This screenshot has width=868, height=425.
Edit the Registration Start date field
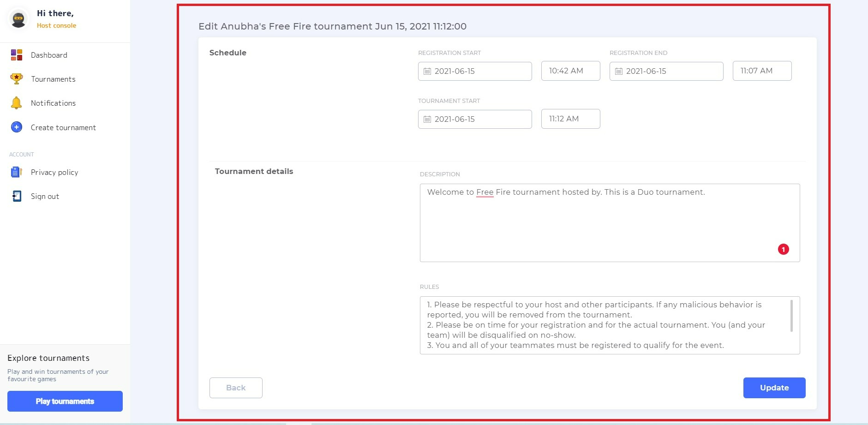point(475,71)
